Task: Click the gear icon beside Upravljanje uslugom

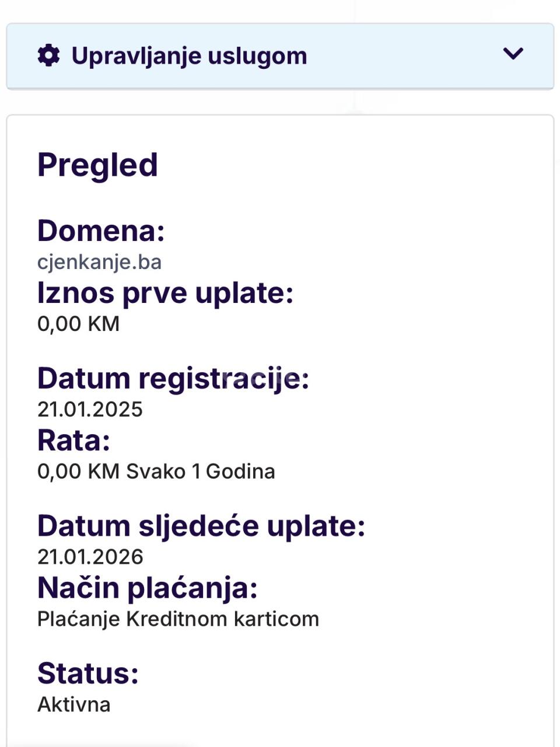Action: [x=48, y=56]
